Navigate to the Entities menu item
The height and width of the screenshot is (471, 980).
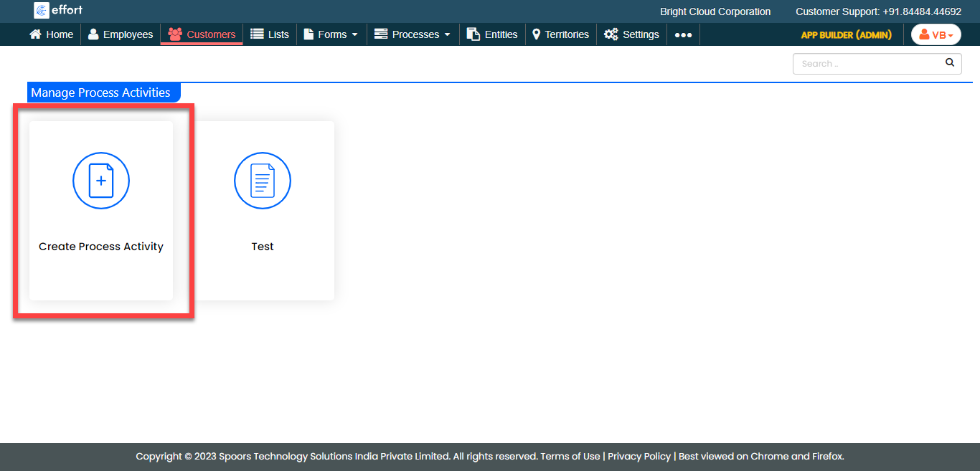pos(492,34)
